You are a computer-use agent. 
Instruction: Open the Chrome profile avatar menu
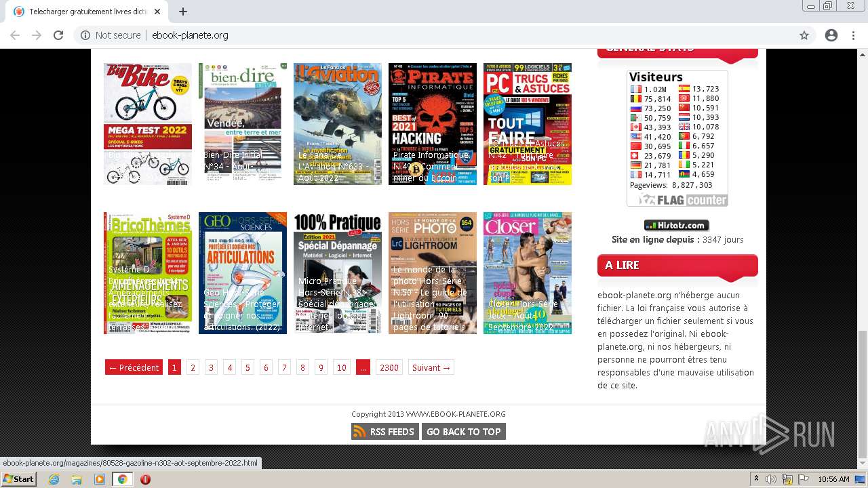pyautogui.click(x=831, y=35)
